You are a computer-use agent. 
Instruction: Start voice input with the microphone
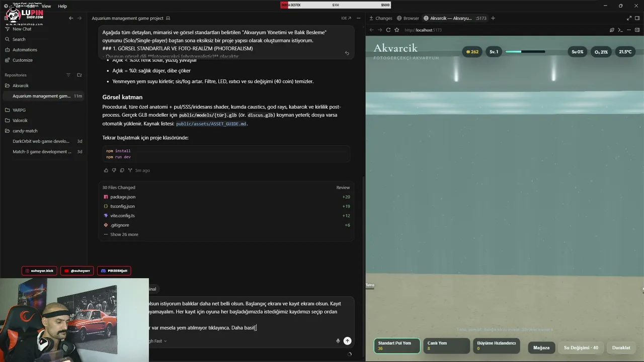(x=338, y=341)
